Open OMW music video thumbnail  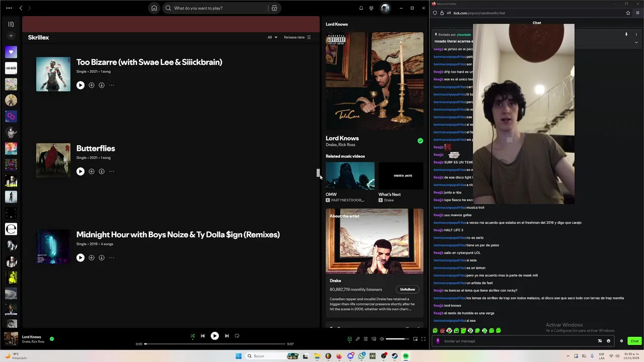pos(350,175)
